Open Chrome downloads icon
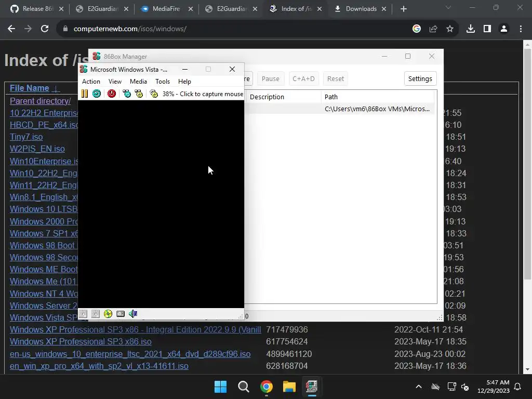The height and width of the screenshot is (399, 532). tap(471, 29)
